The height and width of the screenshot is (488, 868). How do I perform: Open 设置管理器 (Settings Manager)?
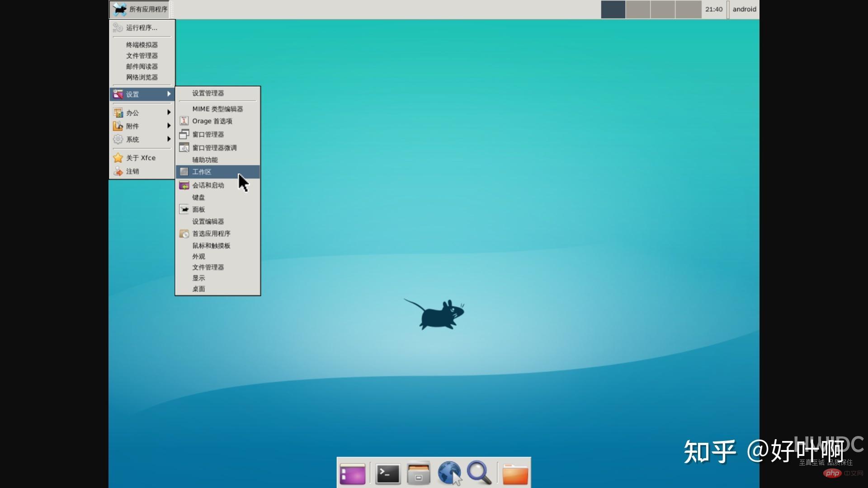(x=207, y=93)
